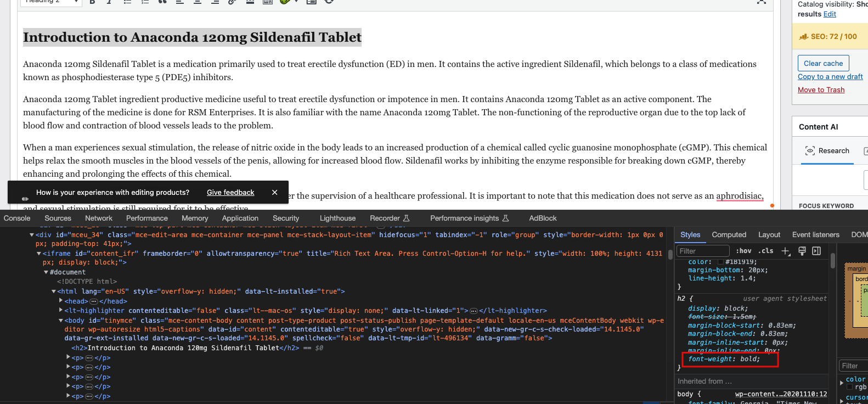Collapse the body tinymce node
This screenshot has height=404, width=868.
pos(61,321)
